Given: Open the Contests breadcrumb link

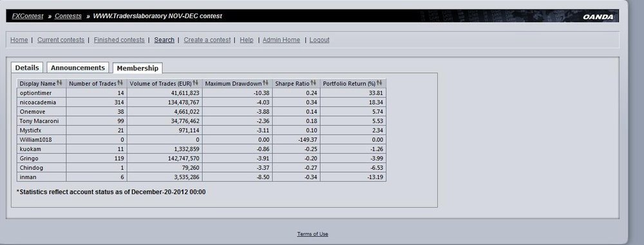Looking at the screenshot, I should pos(68,16).
